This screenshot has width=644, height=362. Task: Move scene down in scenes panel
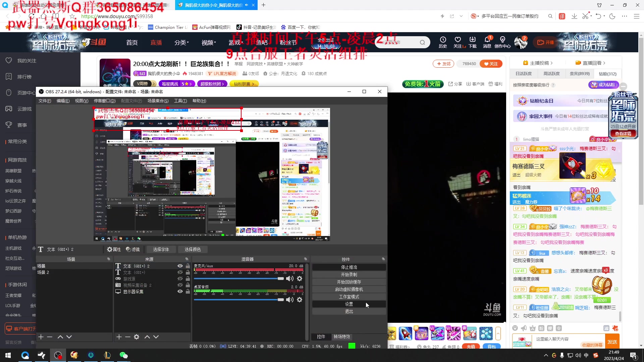coord(69,337)
